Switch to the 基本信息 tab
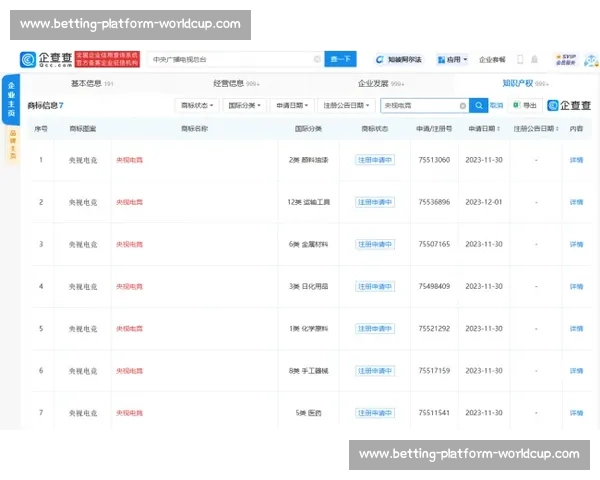Image resolution: width=600 pixels, height=480 pixels. coord(92,83)
